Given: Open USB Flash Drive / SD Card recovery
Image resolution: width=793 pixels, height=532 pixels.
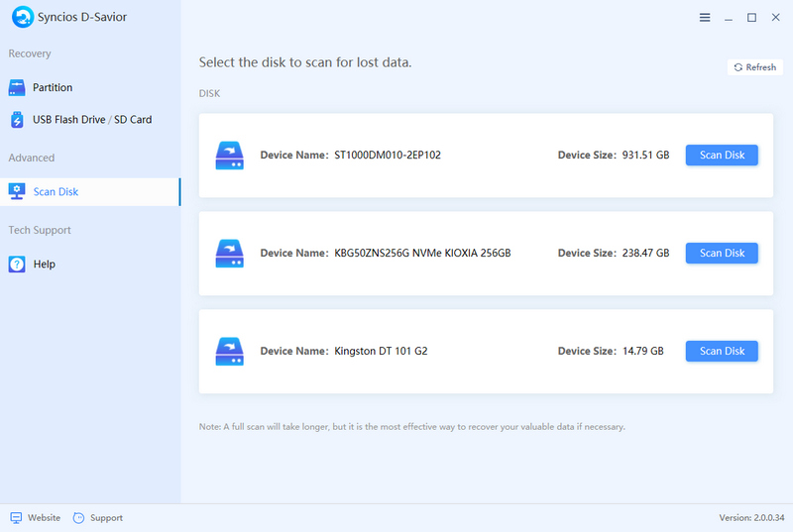Looking at the screenshot, I should pos(91,120).
